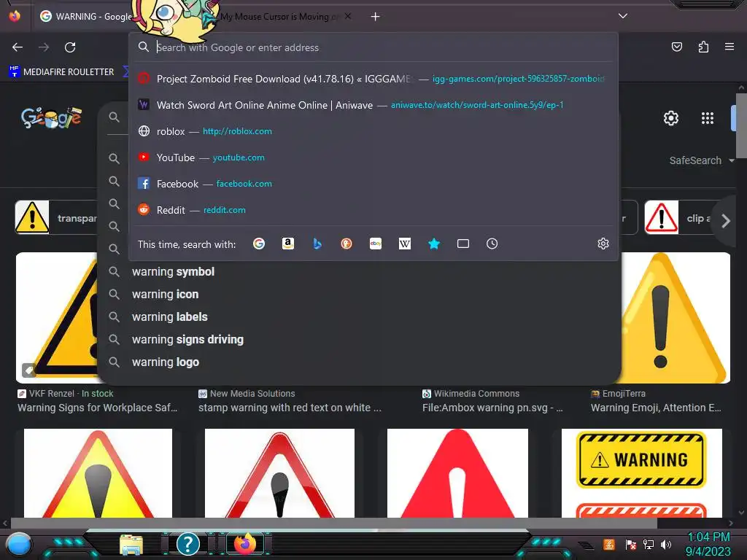The image size is (747, 560).
Task: Open red-bordered white triangle warning image
Action: (279, 472)
